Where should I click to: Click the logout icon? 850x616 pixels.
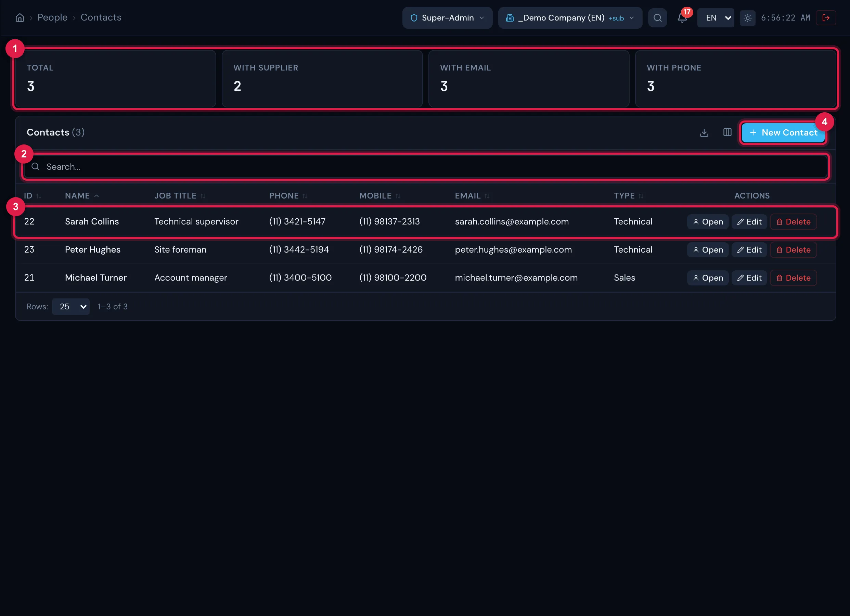coord(826,17)
